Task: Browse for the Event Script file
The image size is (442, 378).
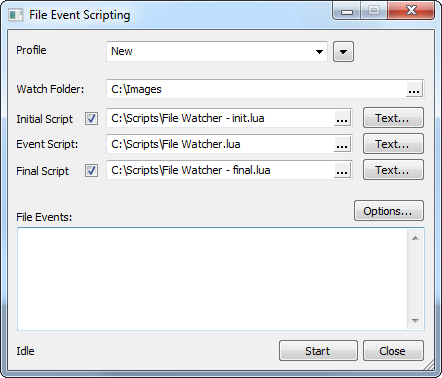Action: pyautogui.click(x=342, y=144)
